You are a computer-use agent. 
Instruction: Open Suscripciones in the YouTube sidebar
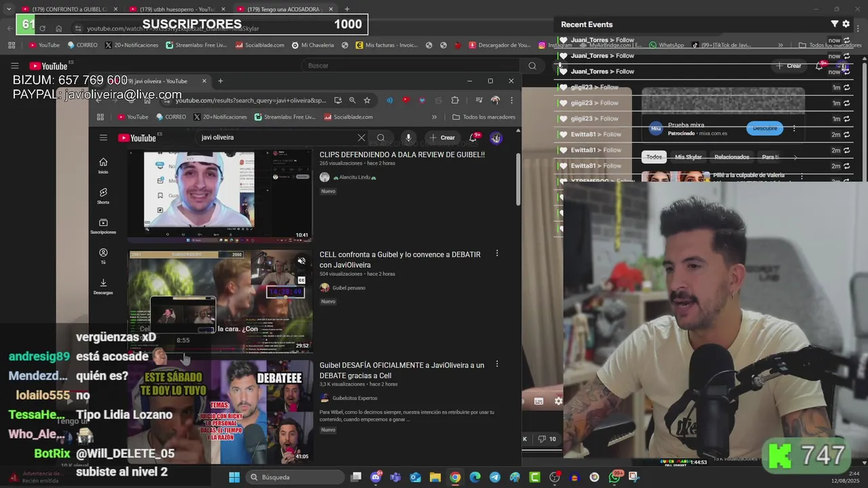103,226
